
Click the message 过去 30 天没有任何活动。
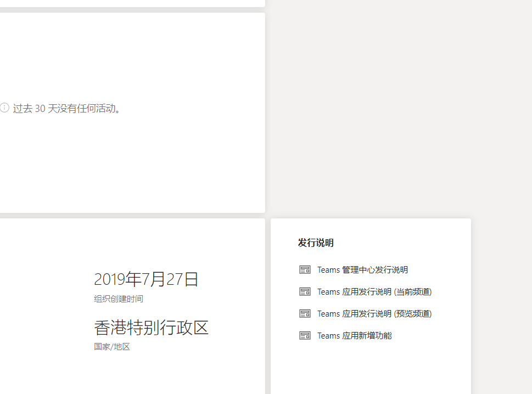point(67,109)
